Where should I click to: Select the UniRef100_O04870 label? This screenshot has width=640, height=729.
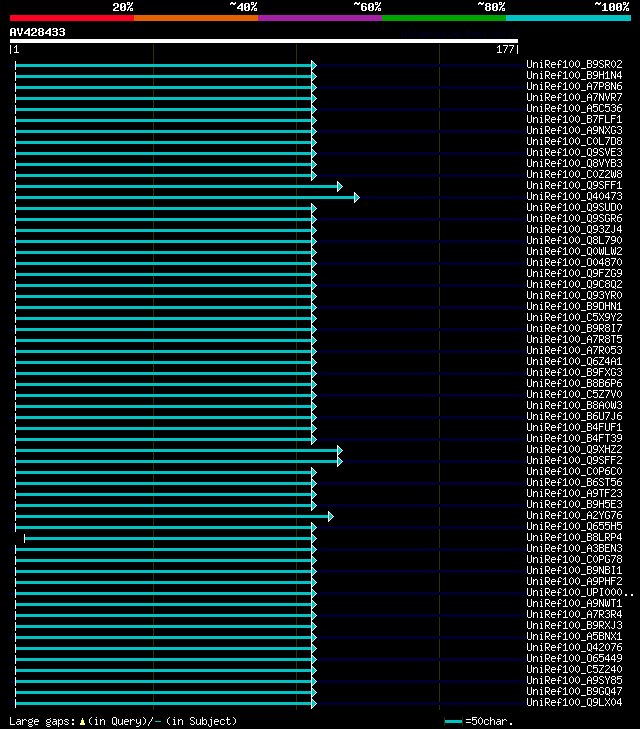pos(574,262)
